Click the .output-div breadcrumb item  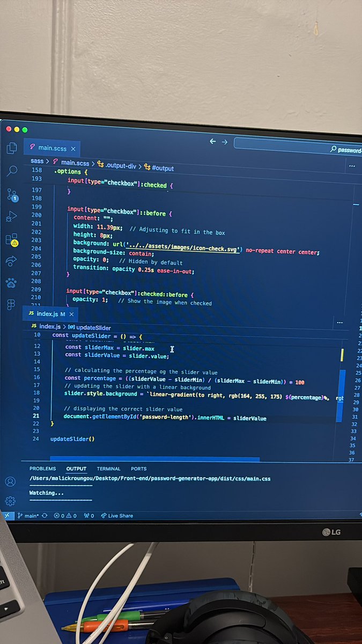click(x=117, y=165)
